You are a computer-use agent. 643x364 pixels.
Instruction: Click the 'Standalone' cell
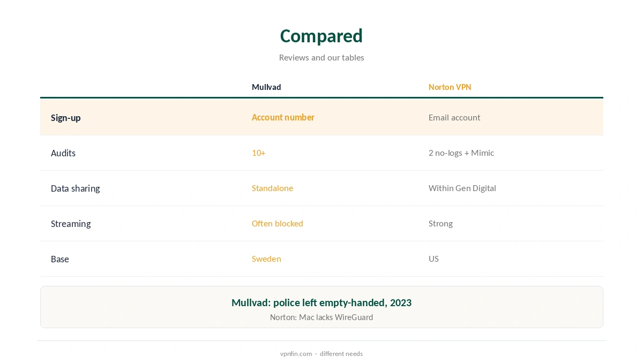point(272,188)
